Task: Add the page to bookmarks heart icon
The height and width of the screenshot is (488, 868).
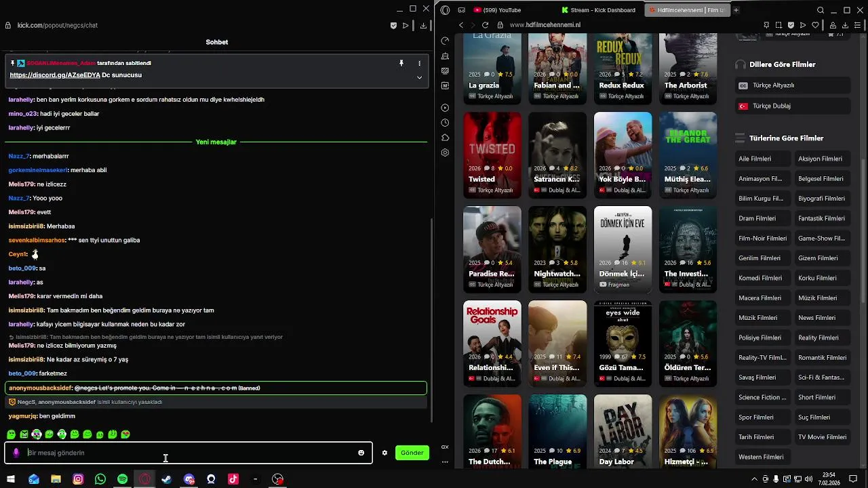Action: [815, 25]
